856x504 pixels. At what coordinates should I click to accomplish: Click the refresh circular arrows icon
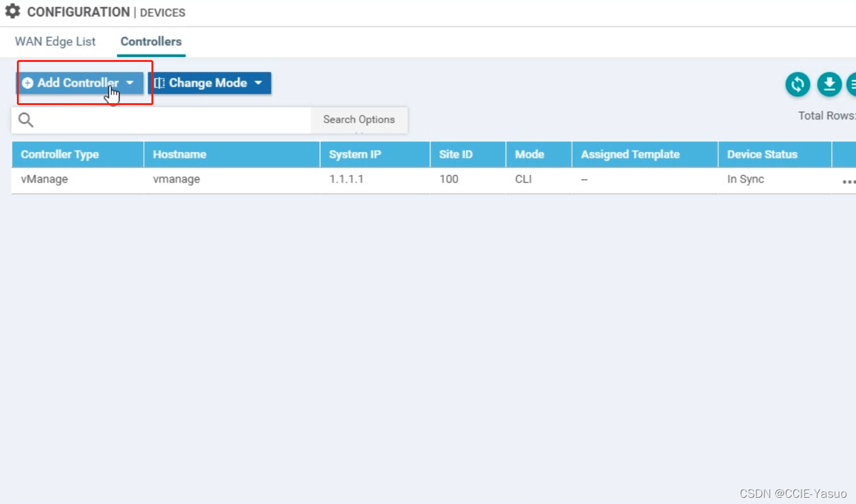(x=798, y=84)
